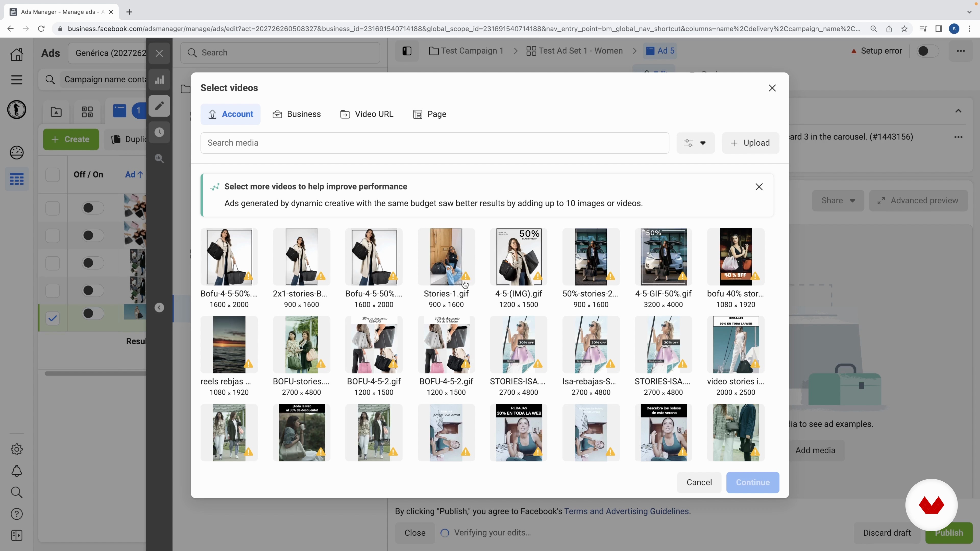Collapse the error section chevron

958,111
